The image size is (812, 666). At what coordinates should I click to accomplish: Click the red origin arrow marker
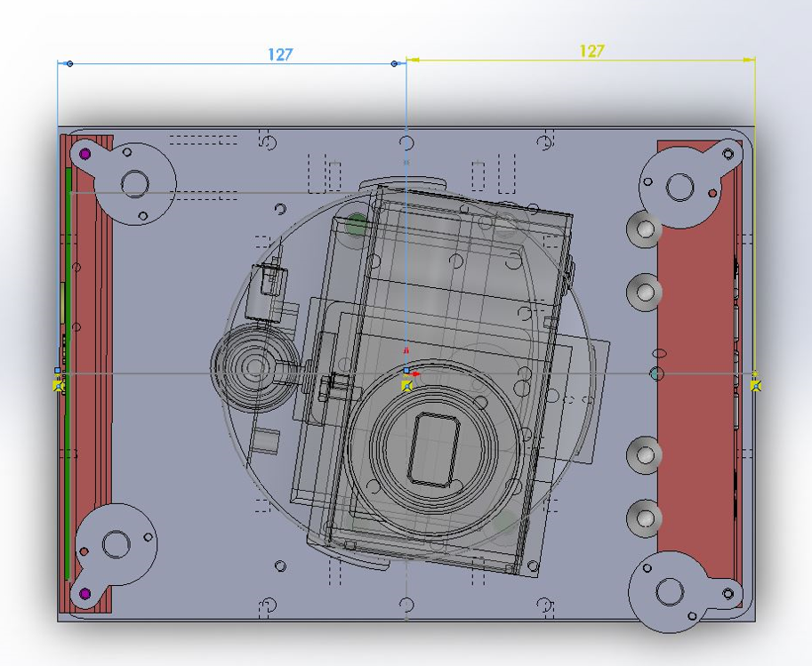[x=414, y=374]
